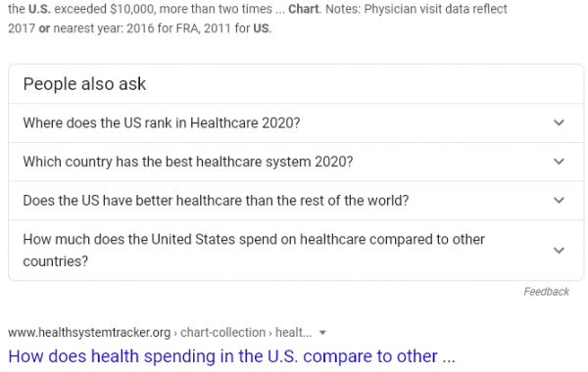The height and width of the screenshot is (372, 588).
Task: Click 'Physician visit data reflect' snippet text
Action: [x=435, y=8]
